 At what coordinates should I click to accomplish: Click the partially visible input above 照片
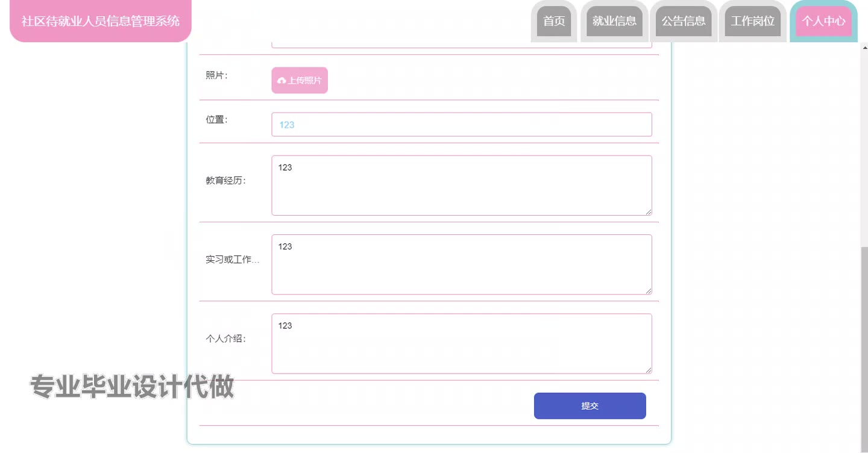click(461, 45)
